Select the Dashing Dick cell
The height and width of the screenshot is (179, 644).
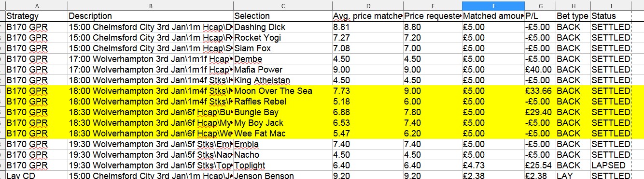[283, 27]
